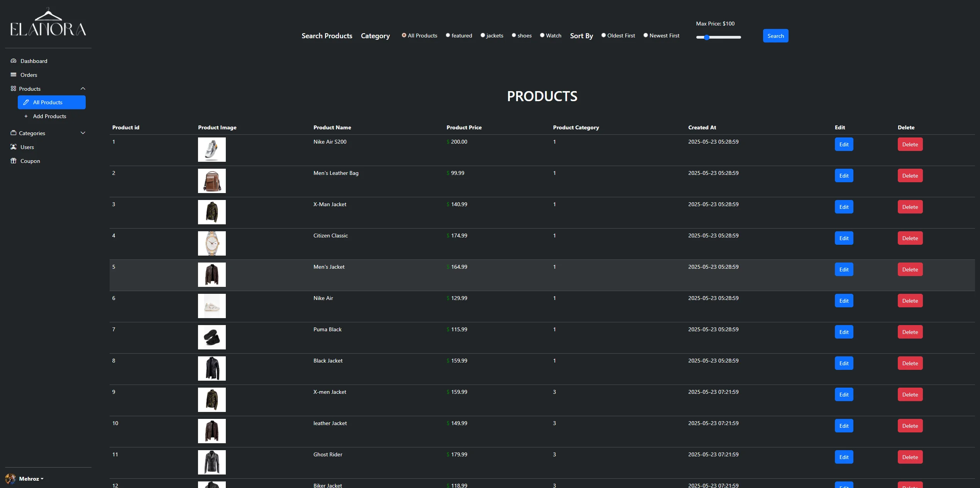Delete the Citizen Classic product
The height and width of the screenshot is (488, 980).
[910, 238]
